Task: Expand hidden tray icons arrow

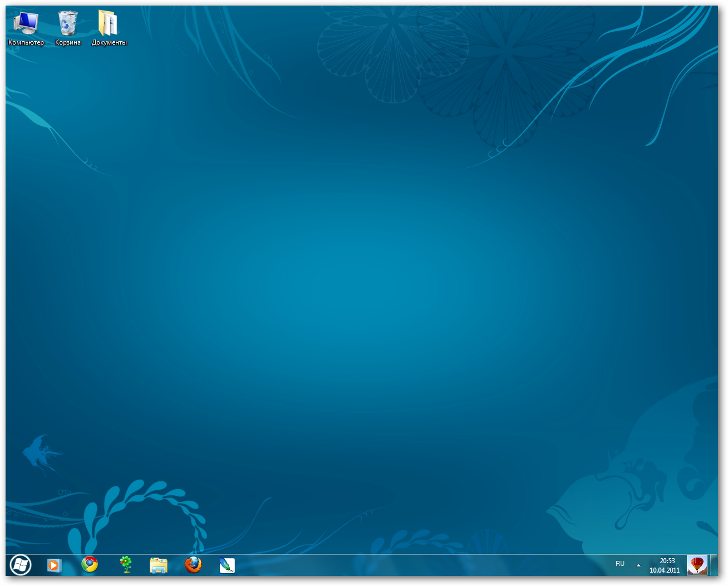Action: (638, 565)
